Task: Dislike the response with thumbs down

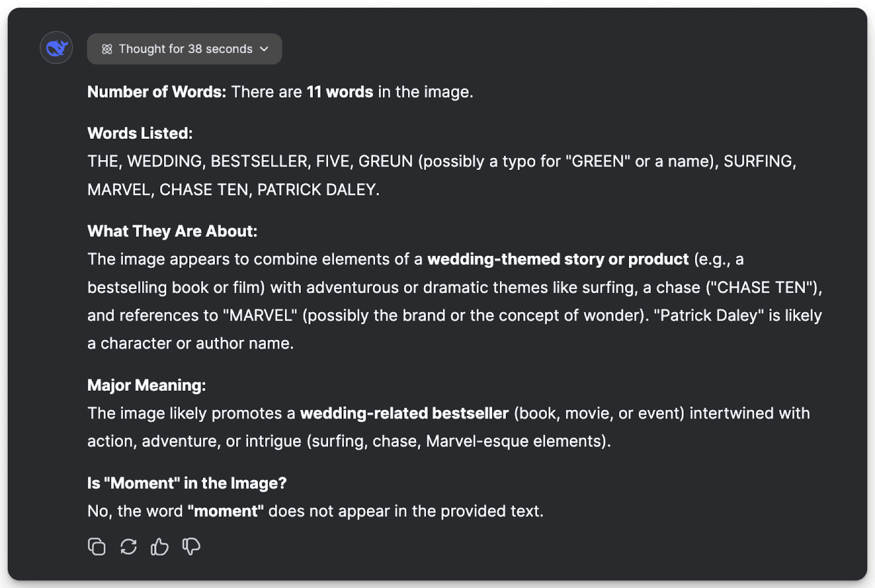Action: click(191, 546)
